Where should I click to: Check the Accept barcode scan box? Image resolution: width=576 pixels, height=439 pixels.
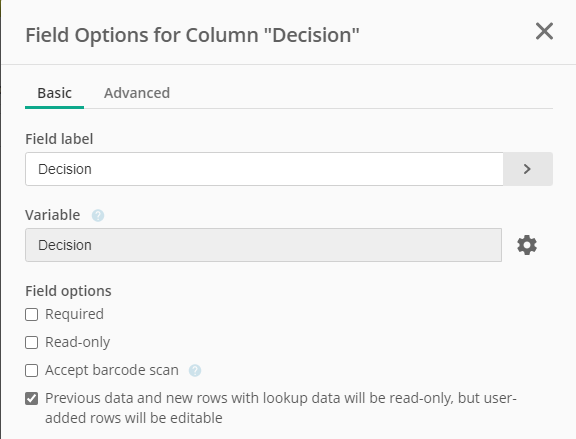pos(32,370)
